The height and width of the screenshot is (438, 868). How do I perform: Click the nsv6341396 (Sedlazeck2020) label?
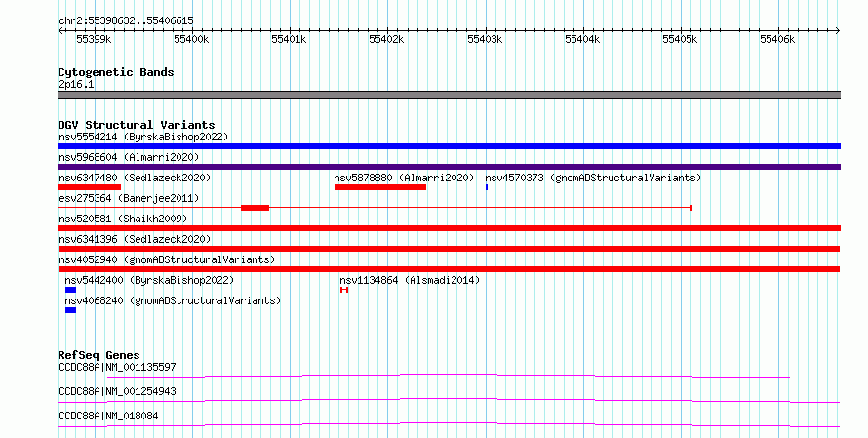coord(135,239)
